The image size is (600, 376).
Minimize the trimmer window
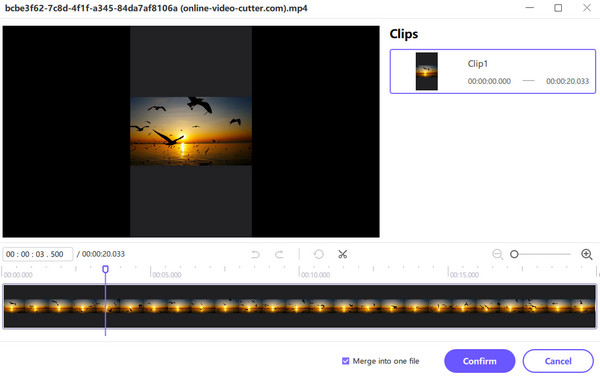point(530,8)
